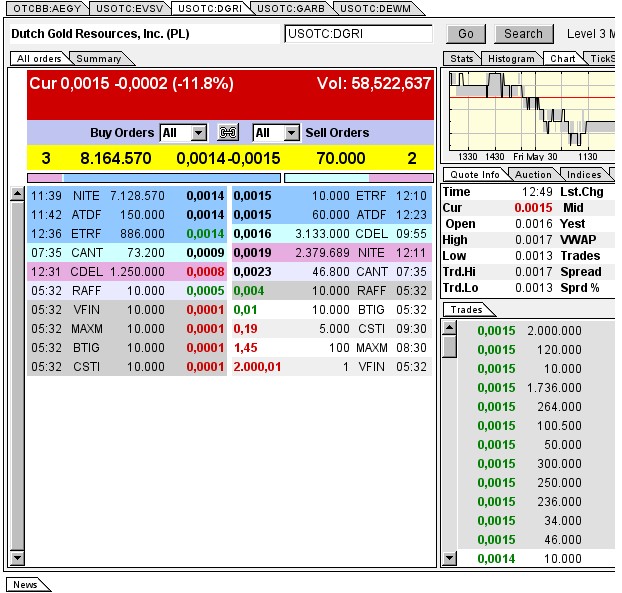Viewport: 622px width, 593px height.
Task: Open the News tab at the bottom
Action: pos(25,585)
